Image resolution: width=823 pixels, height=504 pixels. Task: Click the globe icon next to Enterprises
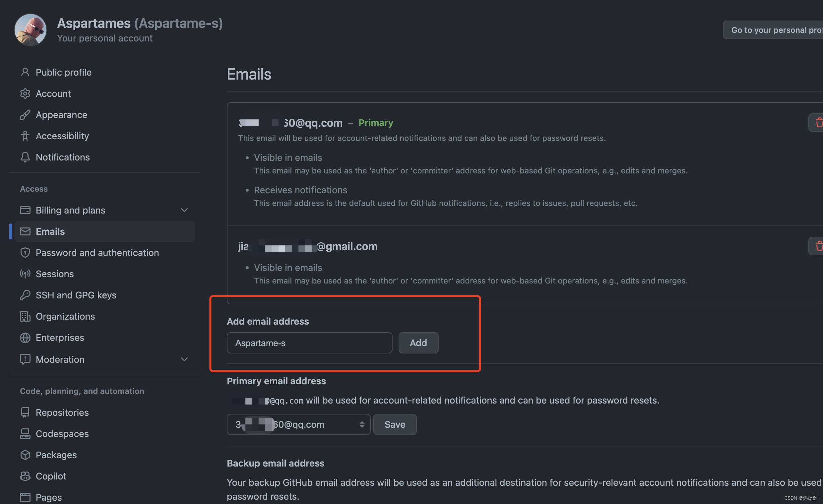coord(25,338)
